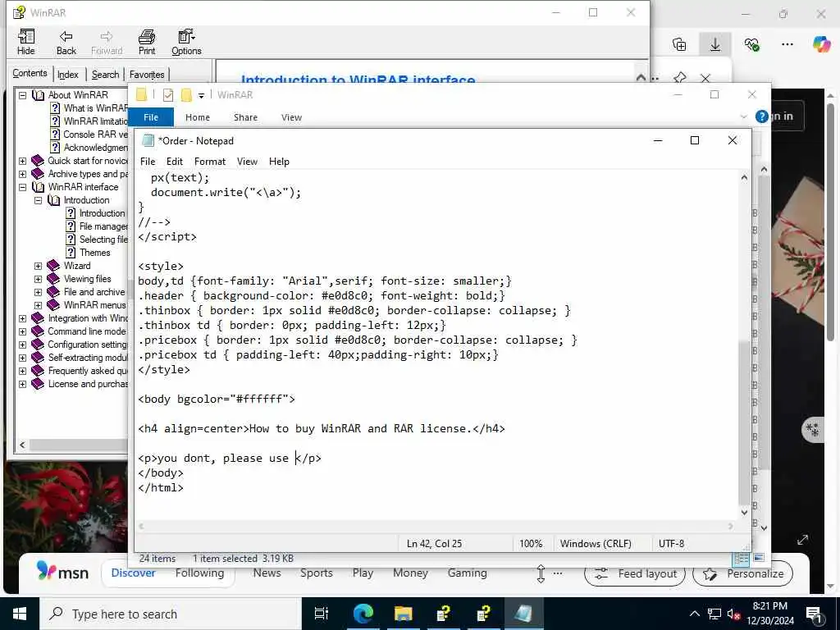Open Notepad File menu
The image size is (840, 630).
(x=148, y=162)
